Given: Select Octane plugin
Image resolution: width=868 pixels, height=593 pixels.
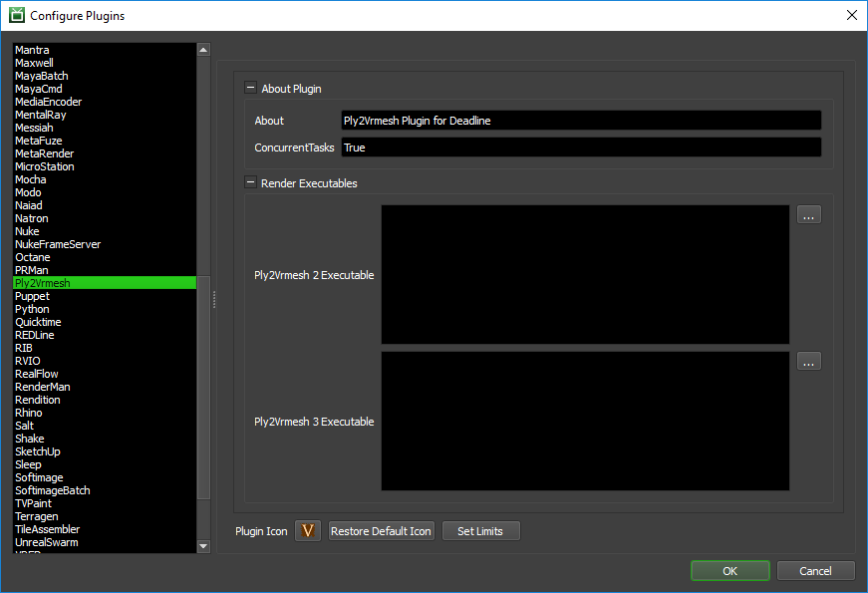Looking at the screenshot, I should (x=105, y=257).
